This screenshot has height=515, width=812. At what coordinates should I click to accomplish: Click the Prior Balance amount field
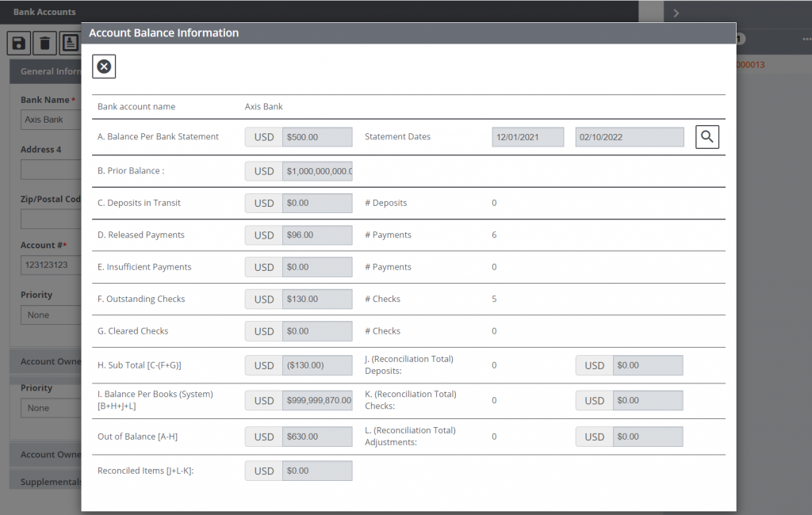(x=316, y=171)
